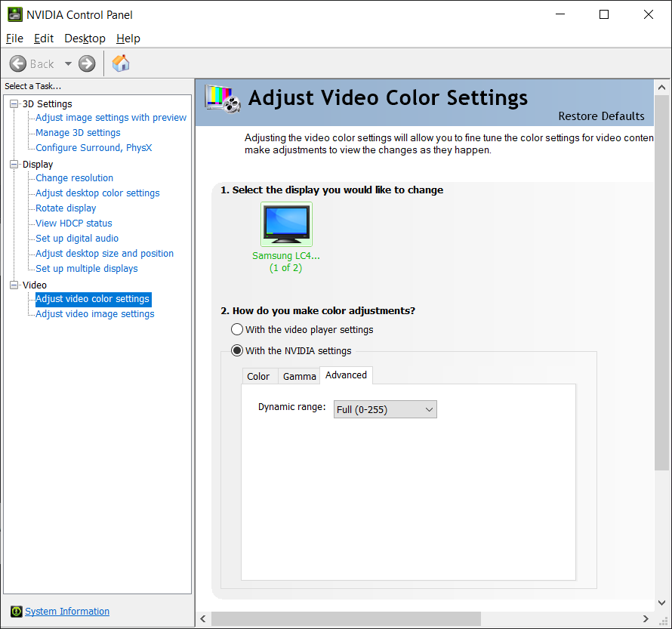The height and width of the screenshot is (629, 672).
Task: Switch to the Color tab
Action: tap(258, 376)
